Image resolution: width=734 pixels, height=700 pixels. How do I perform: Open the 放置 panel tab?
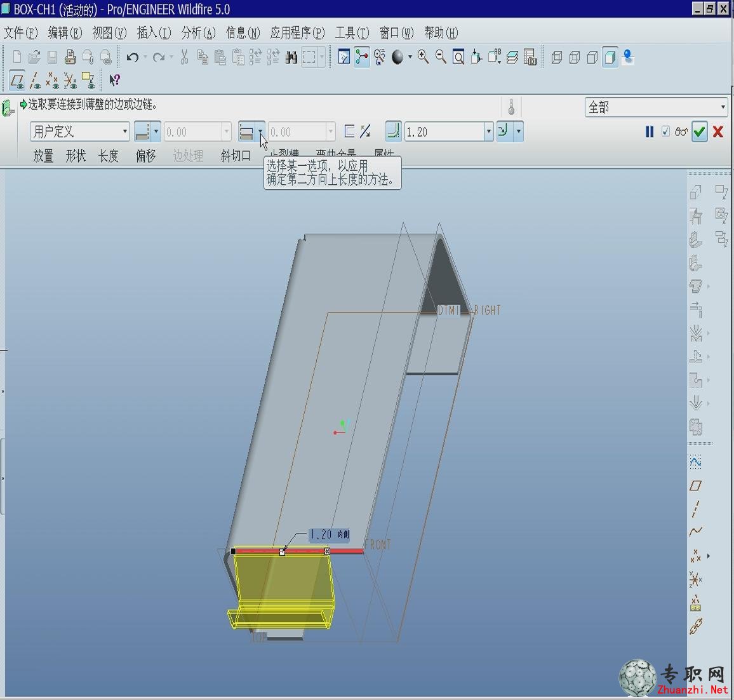[x=43, y=156]
